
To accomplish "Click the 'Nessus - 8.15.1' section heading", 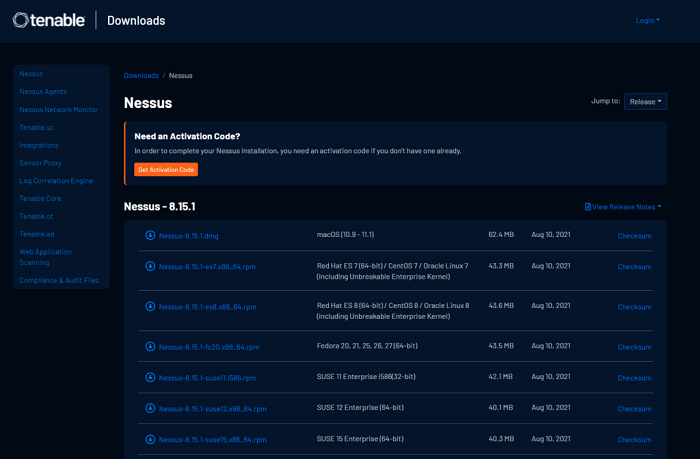I will (x=159, y=206).
